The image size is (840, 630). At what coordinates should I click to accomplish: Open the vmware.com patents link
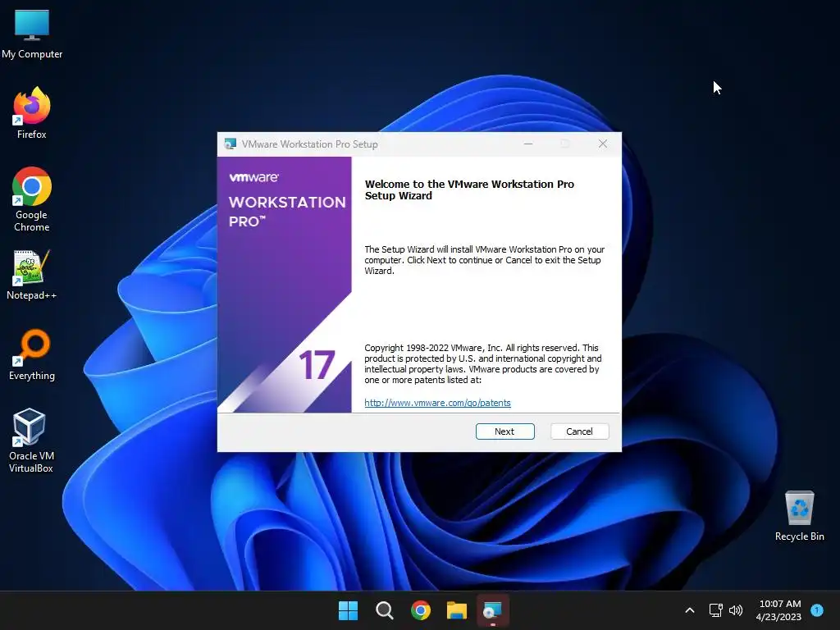pos(437,403)
